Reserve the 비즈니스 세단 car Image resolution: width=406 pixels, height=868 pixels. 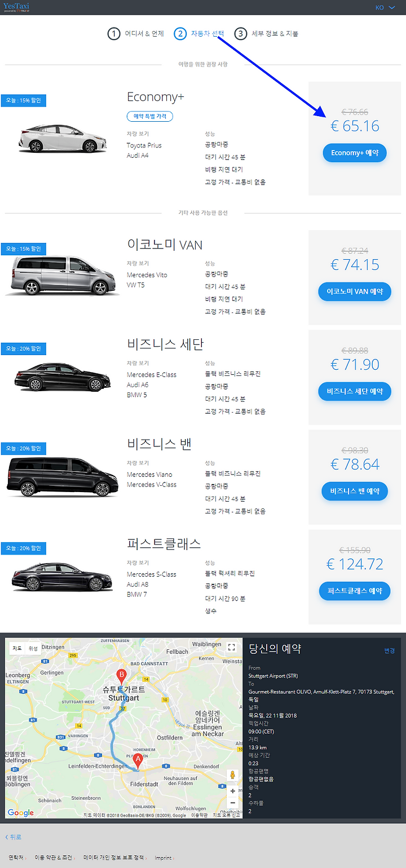[x=355, y=391]
